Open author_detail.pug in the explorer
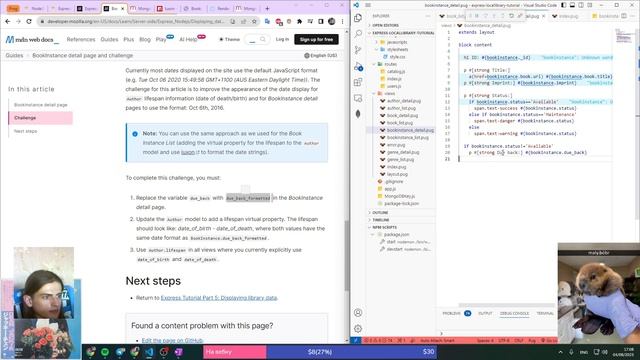Screen dimensions: 640x360 click(x=403, y=101)
